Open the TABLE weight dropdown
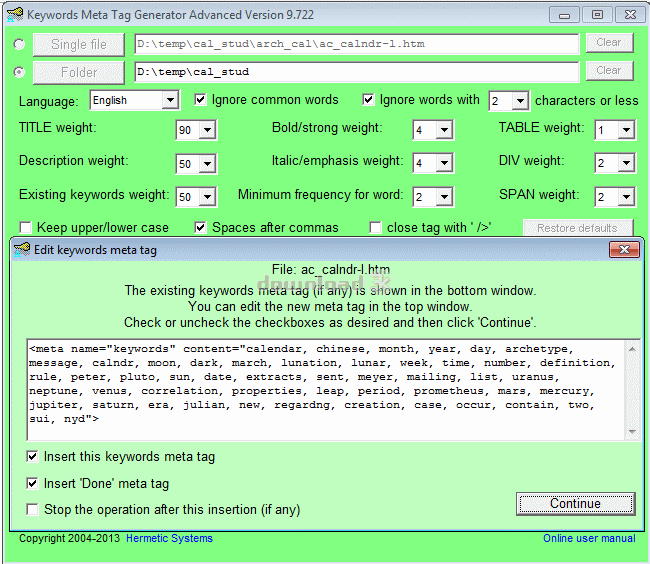This screenshot has height=564, width=650. click(x=626, y=130)
